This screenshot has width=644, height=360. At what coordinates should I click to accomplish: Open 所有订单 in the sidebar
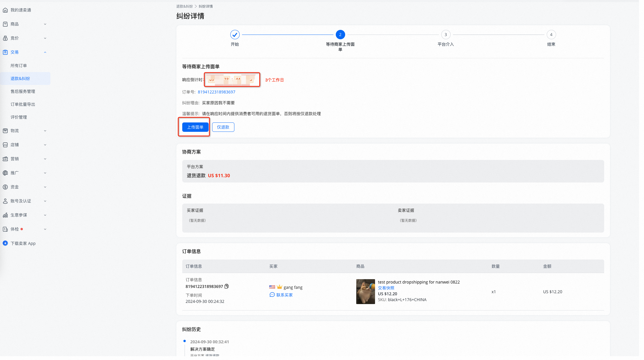coord(19,66)
